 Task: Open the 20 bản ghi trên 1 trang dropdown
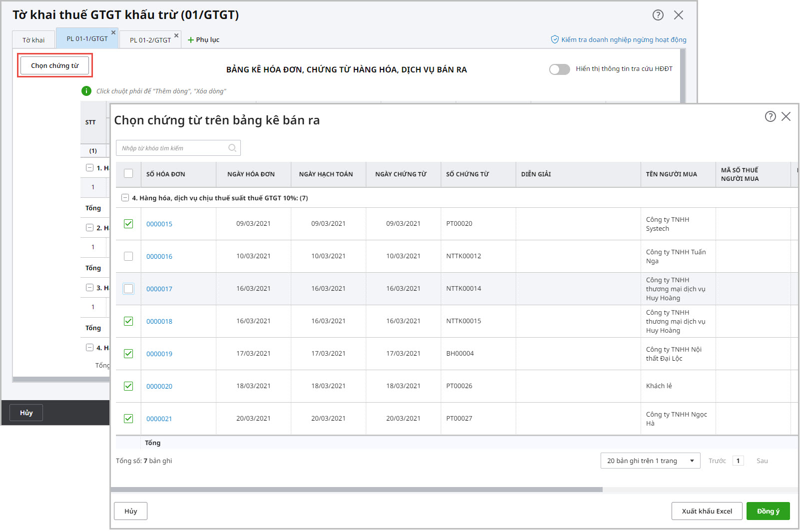[x=650, y=461]
